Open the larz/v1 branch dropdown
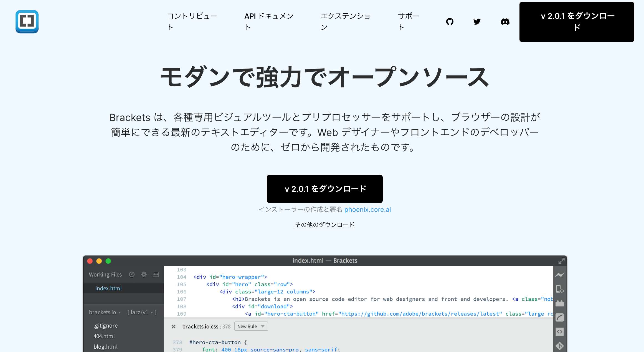This screenshot has height=352, width=644. 142,312
